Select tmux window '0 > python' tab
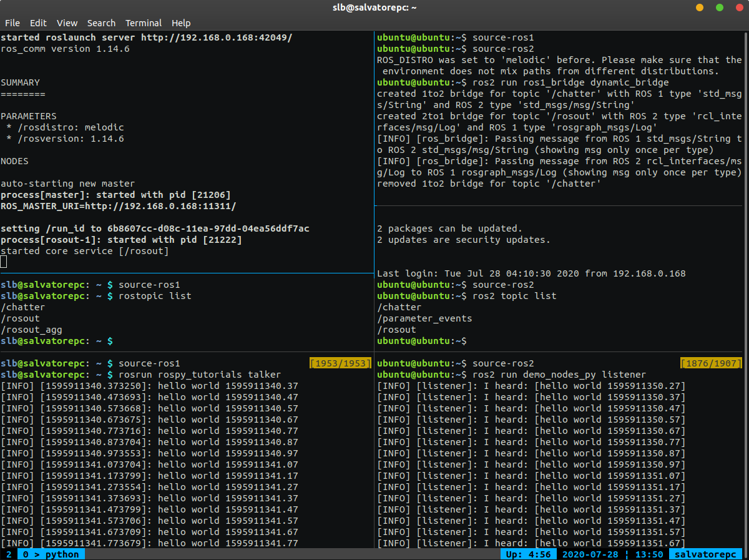Viewport: 749px width, 560px height. point(51,554)
